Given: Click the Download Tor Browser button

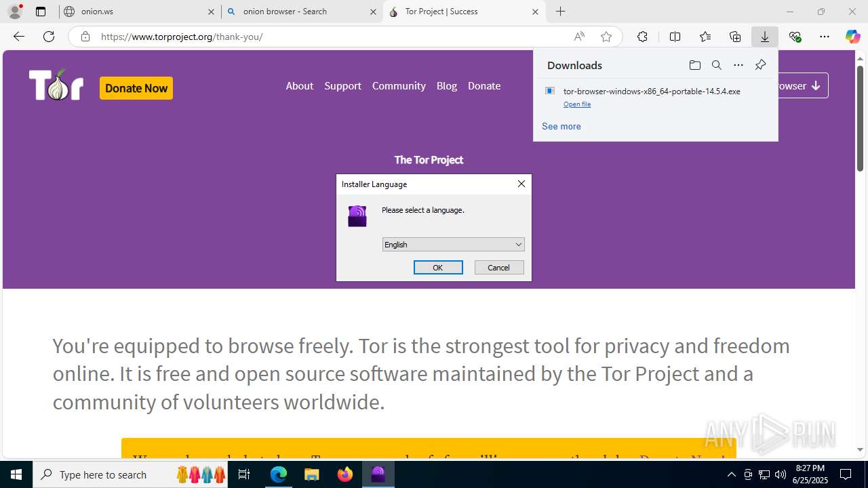Looking at the screenshot, I should (x=803, y=86).
